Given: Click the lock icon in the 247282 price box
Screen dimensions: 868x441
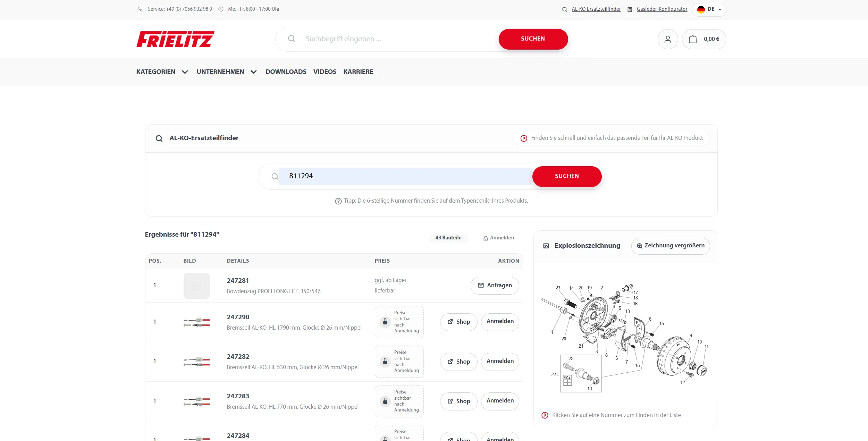Looking at the screenshot, I should click(x=385, y=362).
